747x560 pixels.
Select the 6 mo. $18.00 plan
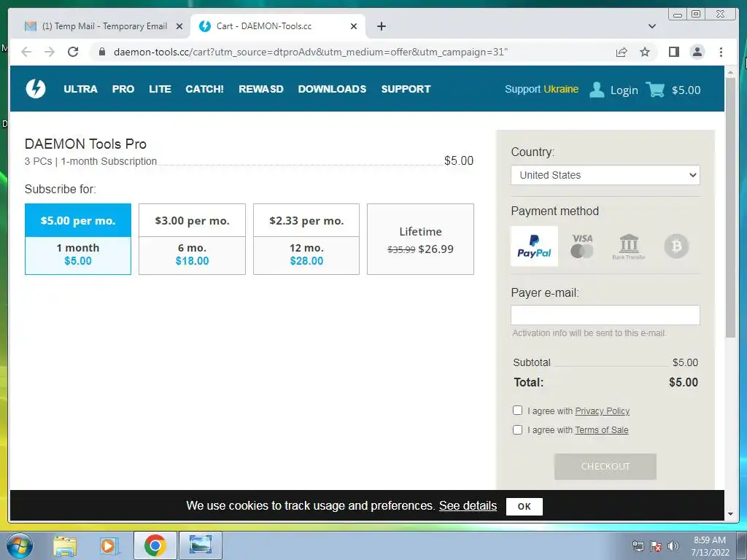pyautogui.click(x=192, y=239)
